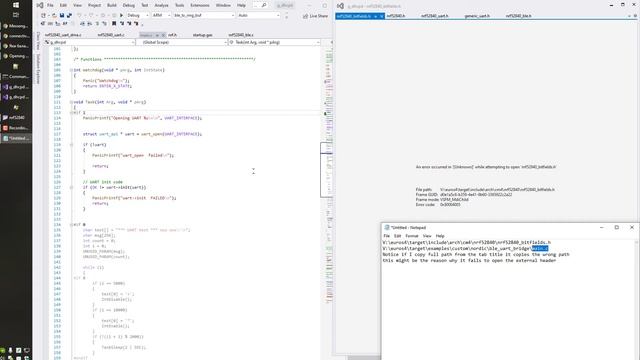Switch to Untitled Notepad taskbar item

[16, 138]
